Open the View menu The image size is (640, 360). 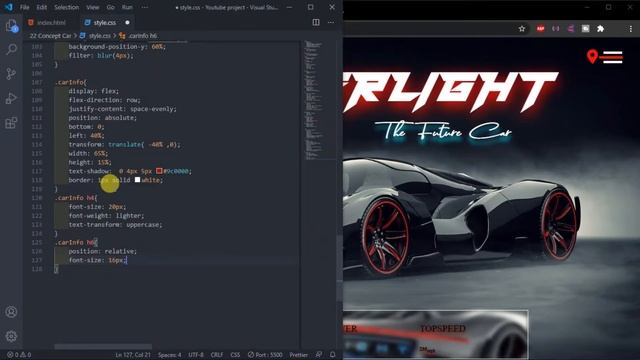click(x=93, y=7)
